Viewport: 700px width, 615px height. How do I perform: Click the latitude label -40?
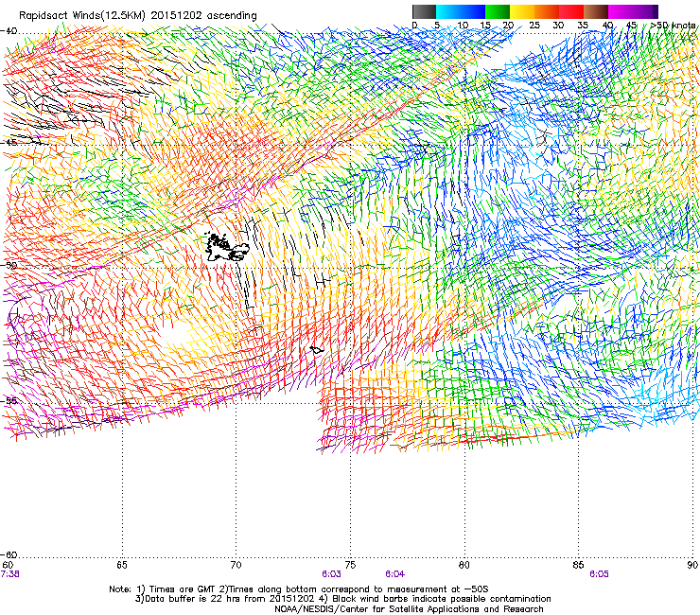pos(9,31)
